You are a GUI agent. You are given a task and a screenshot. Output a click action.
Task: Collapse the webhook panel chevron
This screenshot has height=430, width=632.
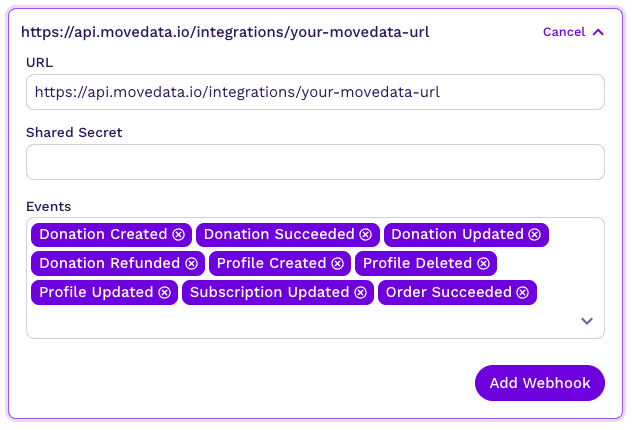point(598,32)
